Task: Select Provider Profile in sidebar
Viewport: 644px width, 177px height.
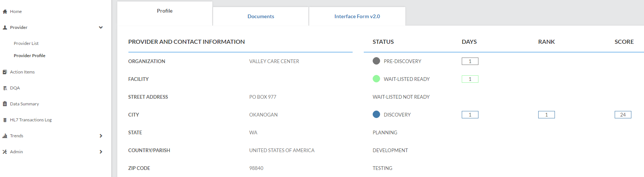Action: click(29, 56)
